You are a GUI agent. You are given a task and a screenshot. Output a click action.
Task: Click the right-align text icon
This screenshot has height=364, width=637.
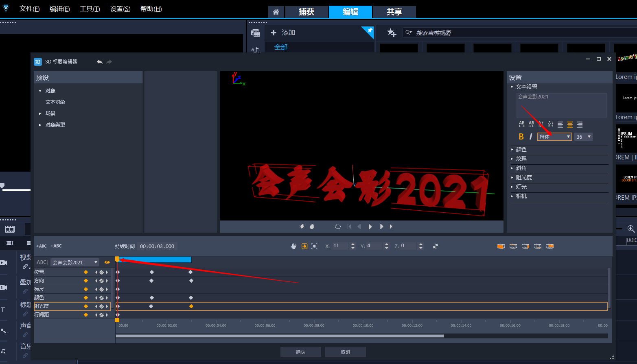[580, 124]
